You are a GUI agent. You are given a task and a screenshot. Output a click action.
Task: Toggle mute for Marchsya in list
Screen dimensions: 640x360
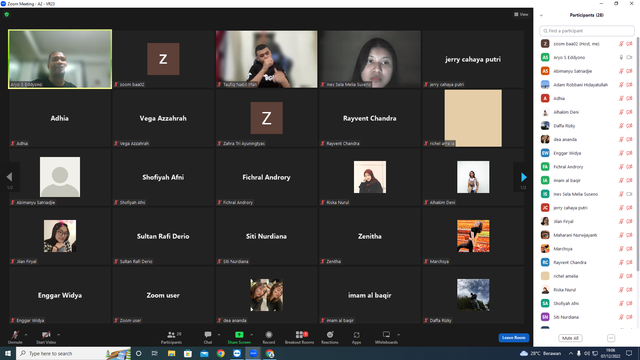pyautogui.click(x=621, y=249)
